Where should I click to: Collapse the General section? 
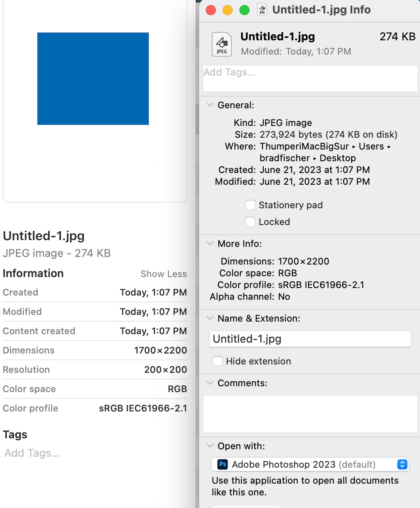tap(210, 105)
